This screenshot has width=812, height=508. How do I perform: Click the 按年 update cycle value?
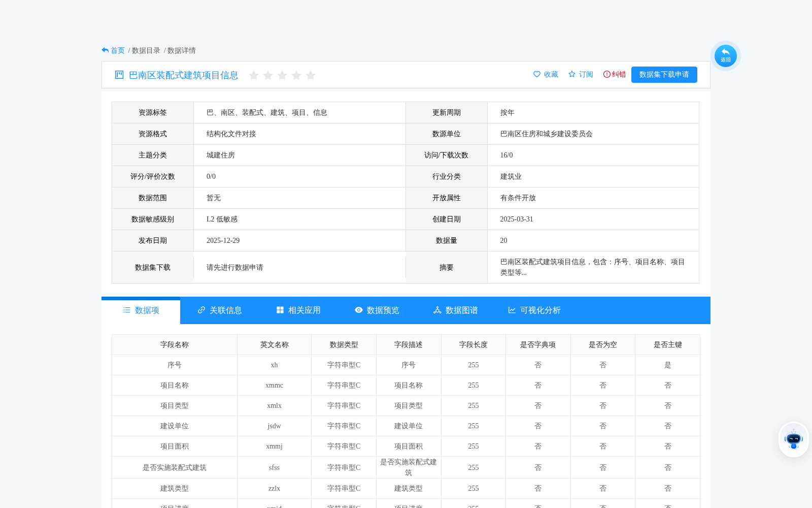pyautogui.click(x=507, y=113)
